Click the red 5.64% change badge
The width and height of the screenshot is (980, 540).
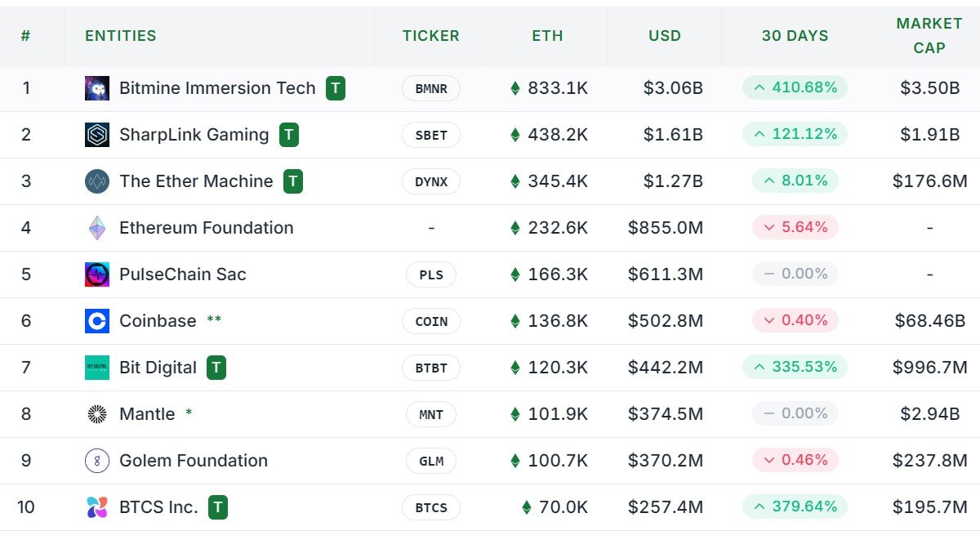795,227
